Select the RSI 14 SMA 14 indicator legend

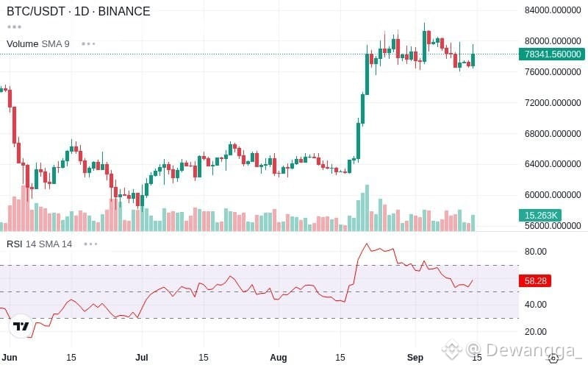click(40, 244)
